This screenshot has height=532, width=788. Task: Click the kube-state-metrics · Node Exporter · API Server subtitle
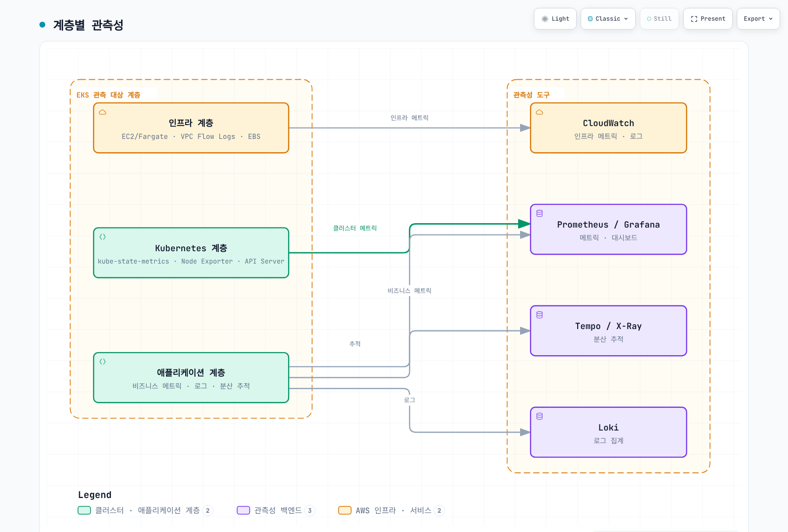point(191,261)
